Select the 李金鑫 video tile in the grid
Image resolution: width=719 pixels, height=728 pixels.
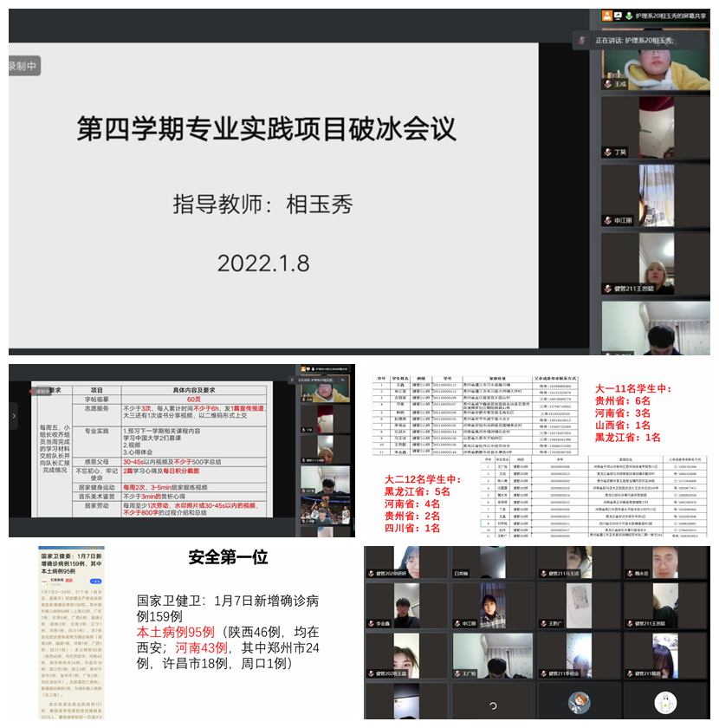(x=405, y=607)
